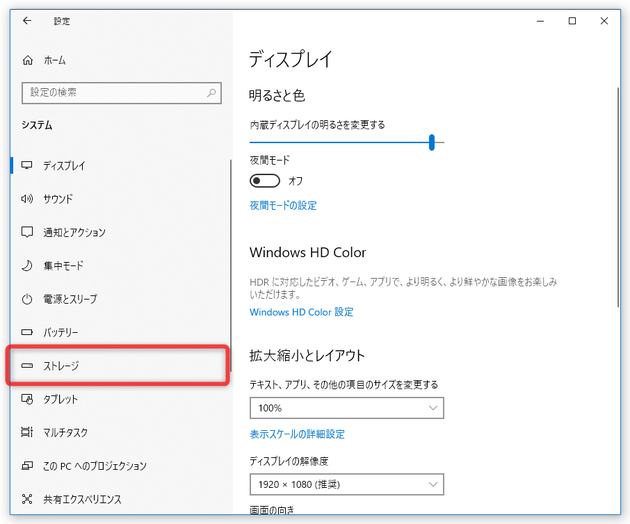The image size is (630, 524).
Task: Click the back arrow icon
Action: 27,20
